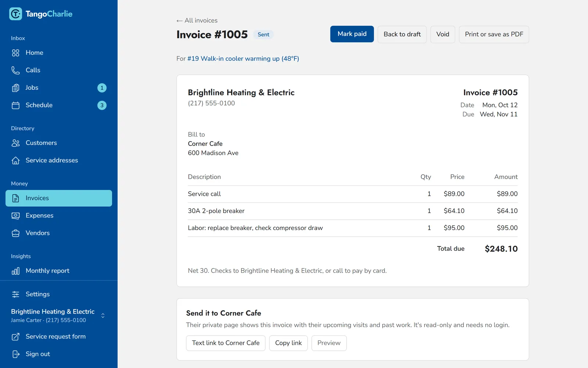
Task: Click the Schedule badge showing 3
Action: pos(102,105)
